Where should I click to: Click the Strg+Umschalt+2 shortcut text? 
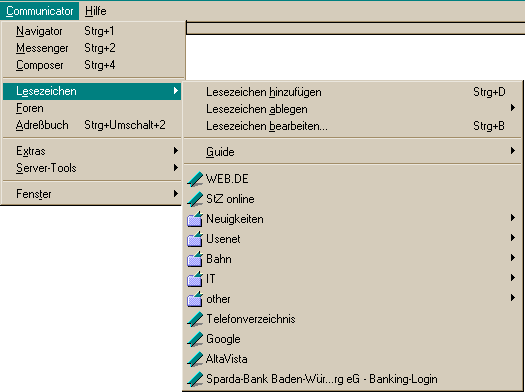(125, 125)
